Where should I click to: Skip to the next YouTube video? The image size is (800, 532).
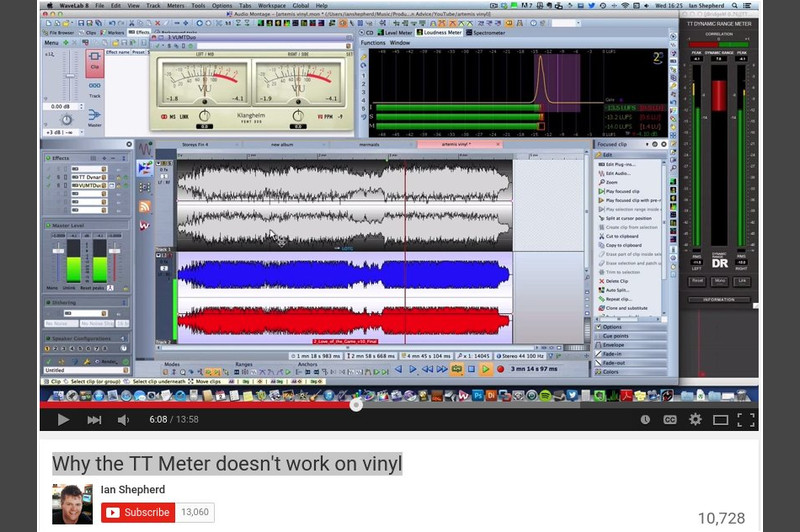(94, 420)
